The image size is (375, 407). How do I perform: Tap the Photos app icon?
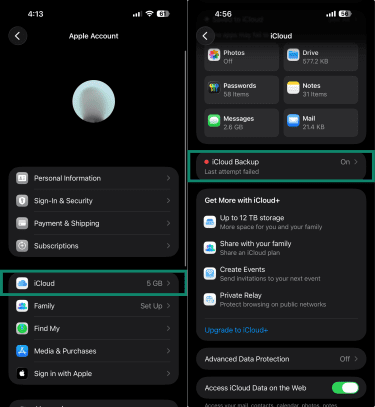click(214, 55)
